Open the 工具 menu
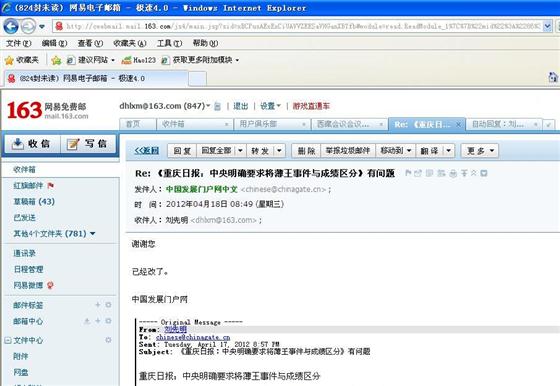 click(x=169, y=43)
